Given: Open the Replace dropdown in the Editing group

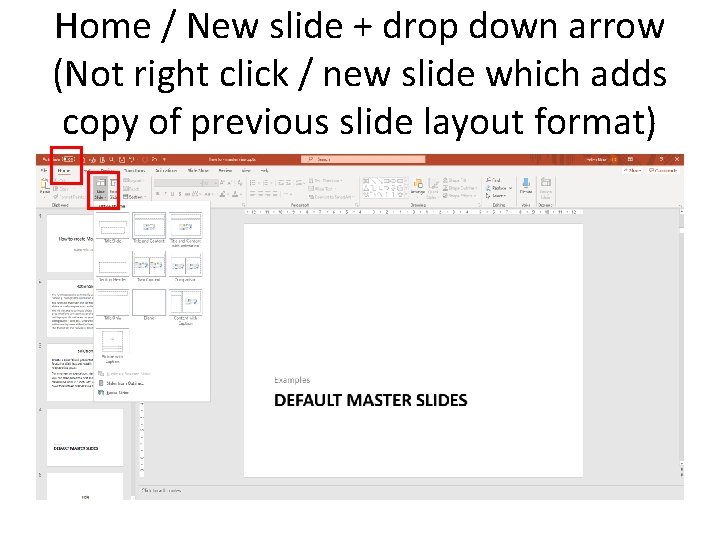Looking at the screenshot, I should [499, 188].
